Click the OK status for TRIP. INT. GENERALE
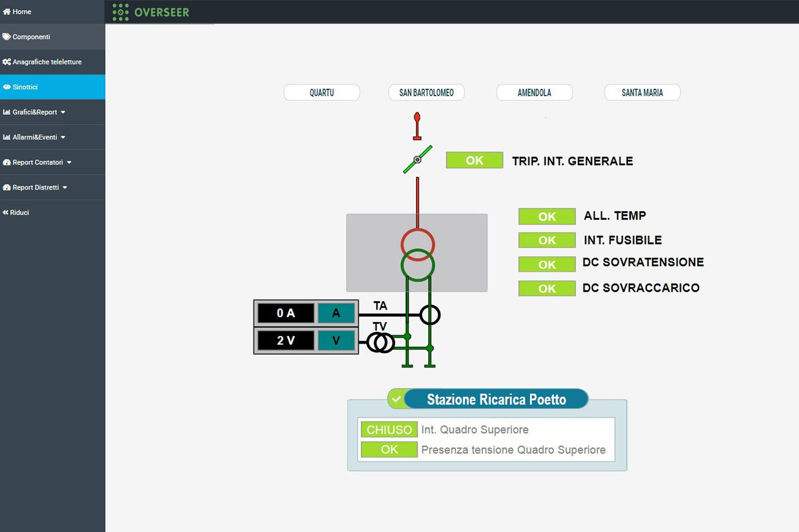799x532 pixels. pos(474,160)
